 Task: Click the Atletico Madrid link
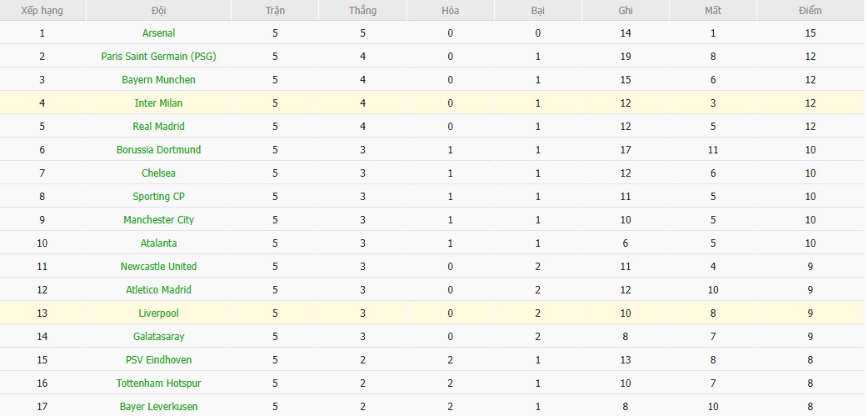(x=158, y=290)
